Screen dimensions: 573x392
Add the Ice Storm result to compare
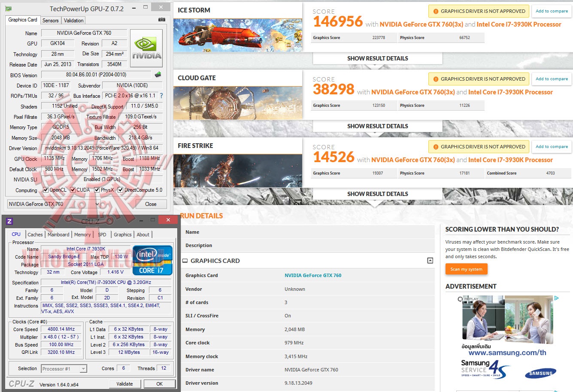coord(552,11)
